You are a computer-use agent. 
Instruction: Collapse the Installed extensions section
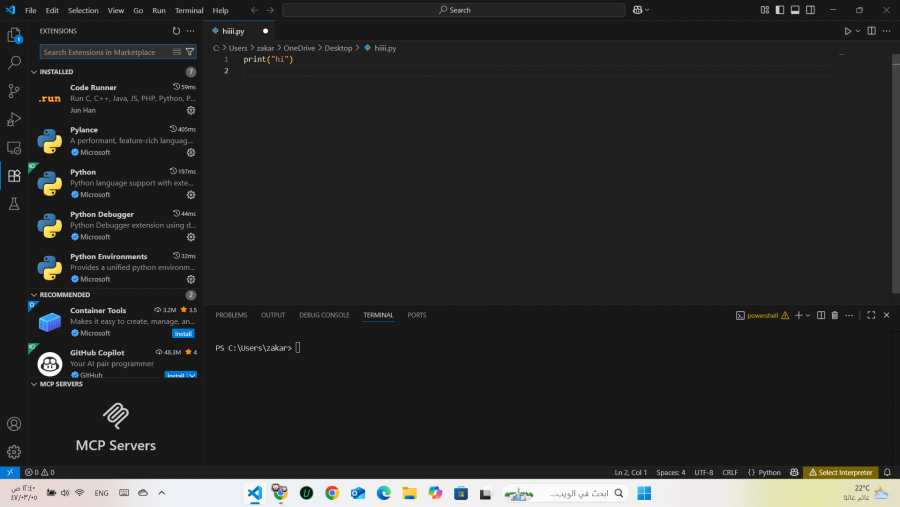click(x=34, y=72)
